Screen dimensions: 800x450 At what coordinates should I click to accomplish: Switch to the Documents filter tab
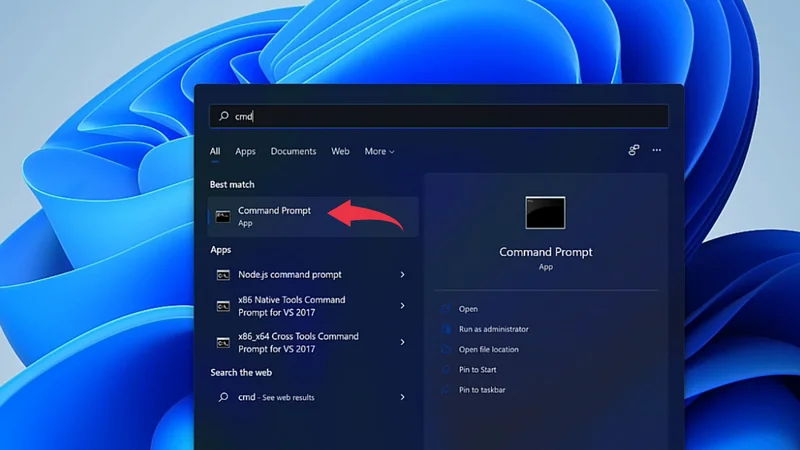tap(293, 152)
